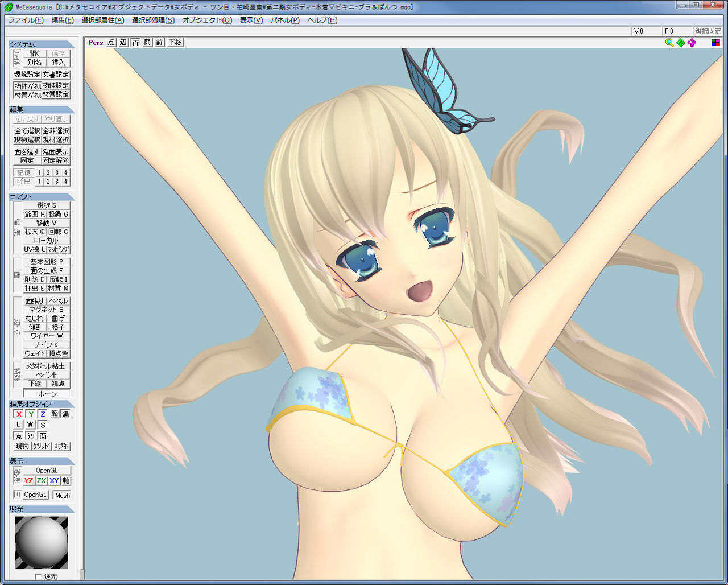Open the 選択部処理(S) menu
728x585 pixels.
(154, 20)
